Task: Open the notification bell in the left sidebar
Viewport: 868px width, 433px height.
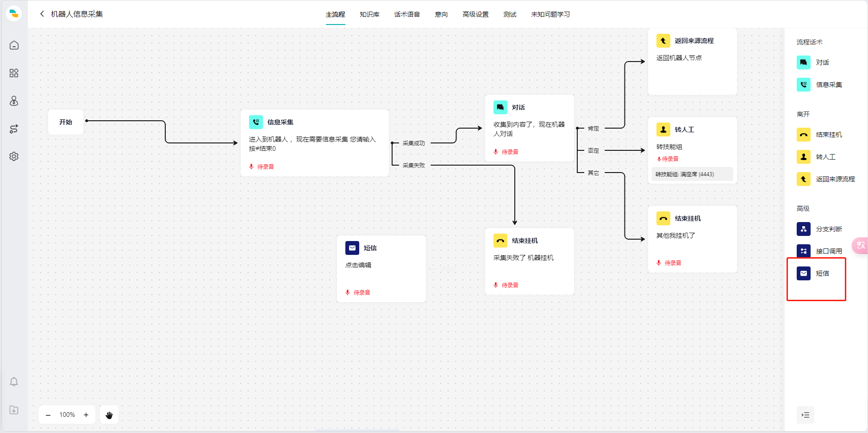Action: (14, 382)
